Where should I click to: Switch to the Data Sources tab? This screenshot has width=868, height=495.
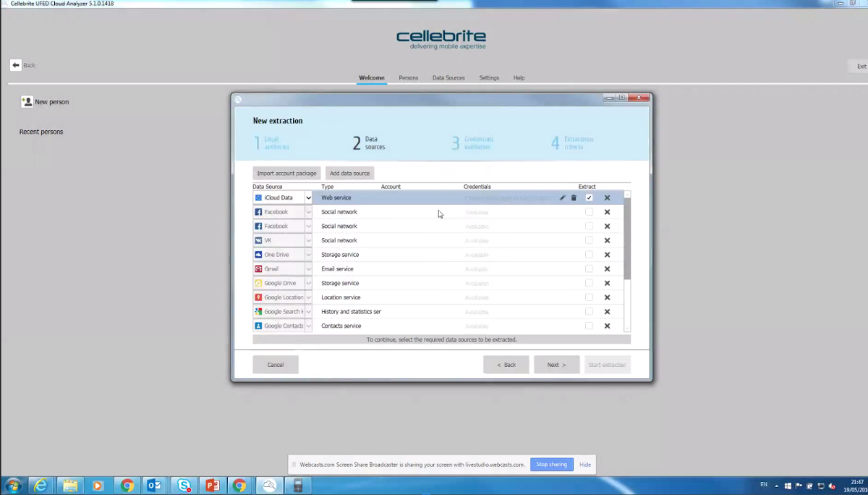[x=448, y=77]
